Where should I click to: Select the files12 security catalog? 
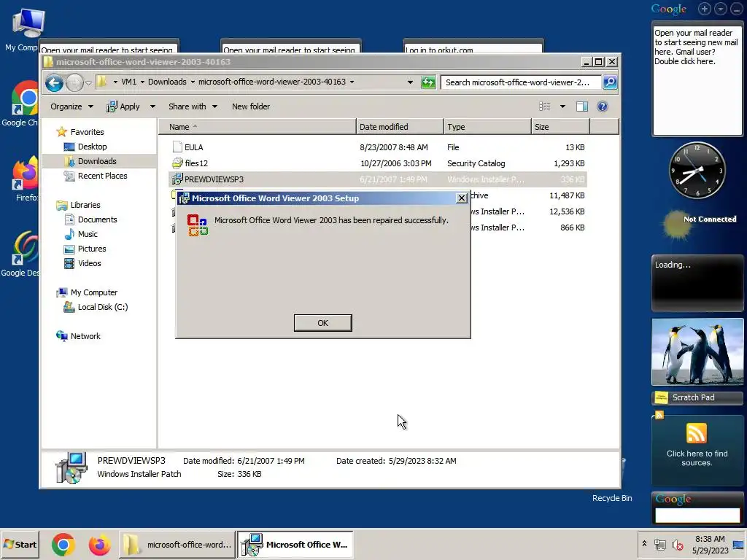(x=379, y=163)
